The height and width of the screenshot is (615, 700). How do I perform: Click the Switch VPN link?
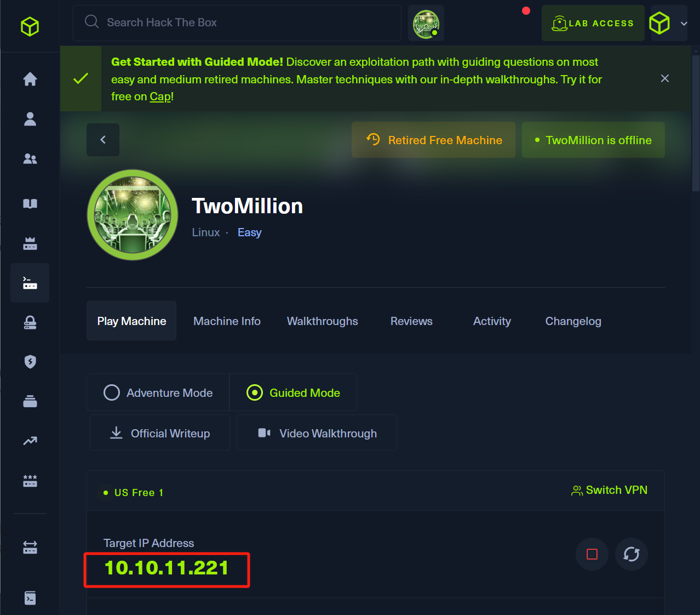609,490
